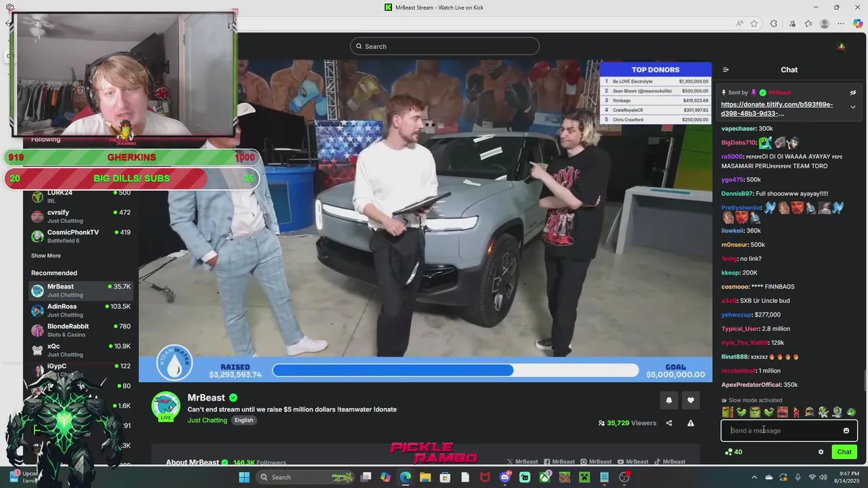Show hidden system tray icons chevron
This screenshot has height=488, width=868.
754,477
